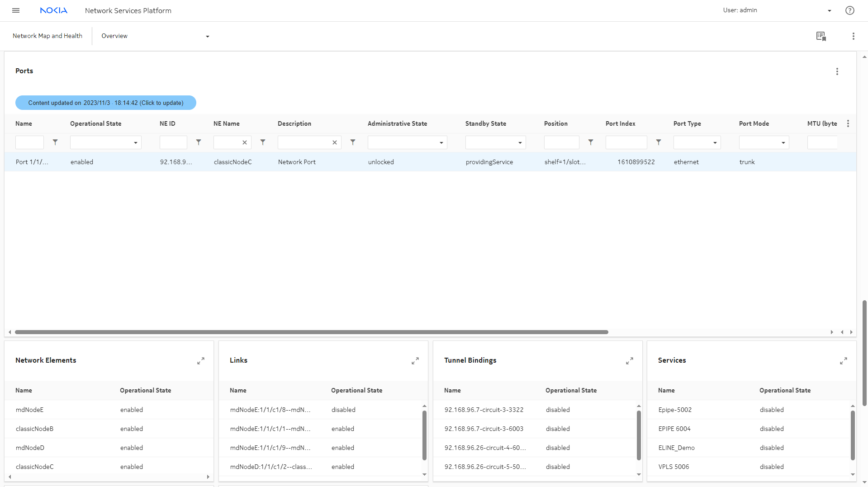Open the Administrative State filter dropdown
Viewport: 868px width, 487px height.
(x=407, y=142)
